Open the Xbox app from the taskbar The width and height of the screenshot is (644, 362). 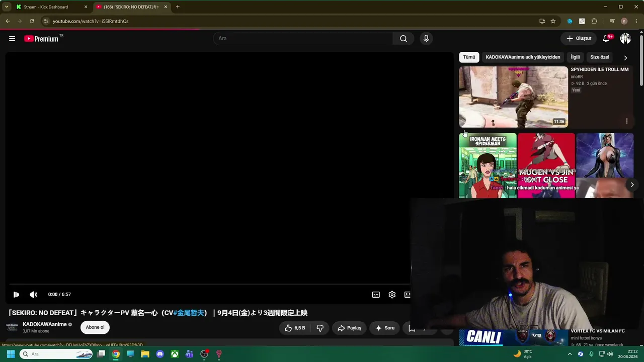tap(175, 354)
